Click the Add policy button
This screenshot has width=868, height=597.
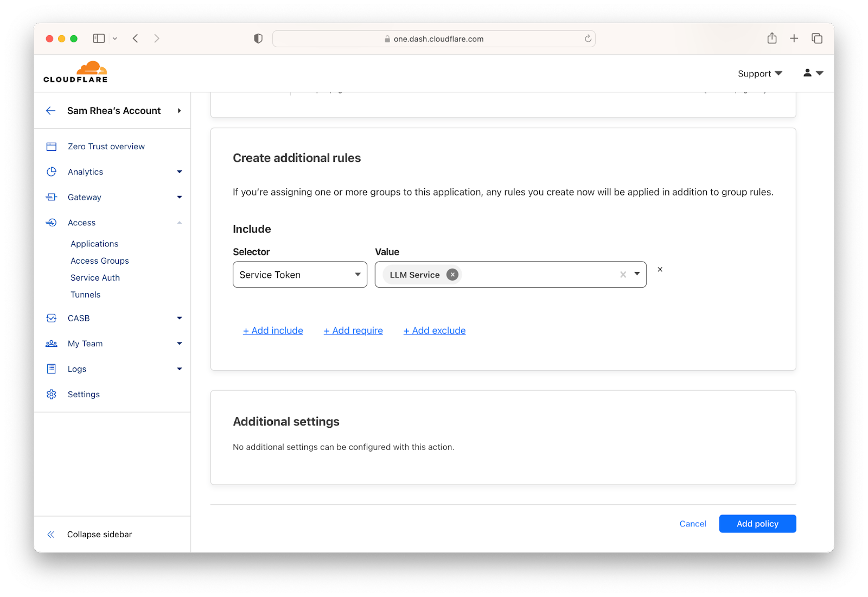pyautogui.click(x=757, y=523)
